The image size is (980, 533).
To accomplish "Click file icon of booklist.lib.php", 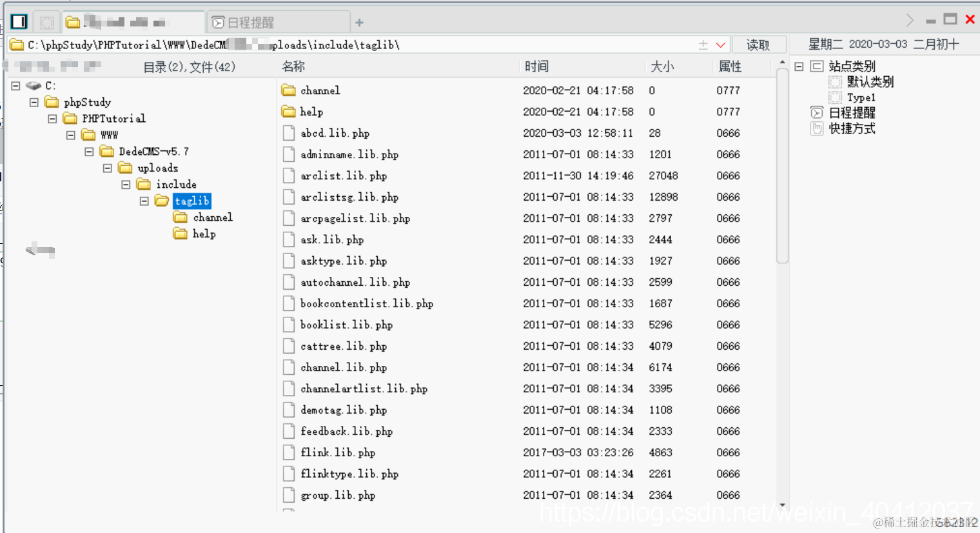I will coord(289,325).
